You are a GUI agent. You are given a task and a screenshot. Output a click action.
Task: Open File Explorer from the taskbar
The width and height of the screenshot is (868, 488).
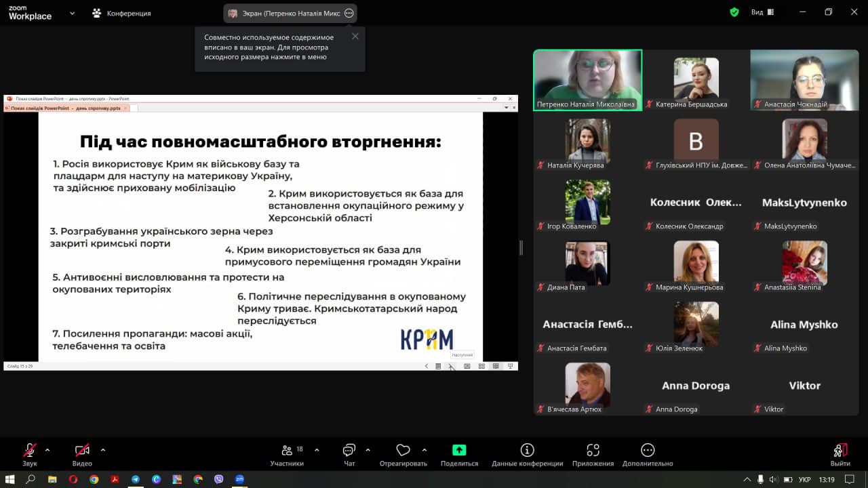tap(52, 479)
